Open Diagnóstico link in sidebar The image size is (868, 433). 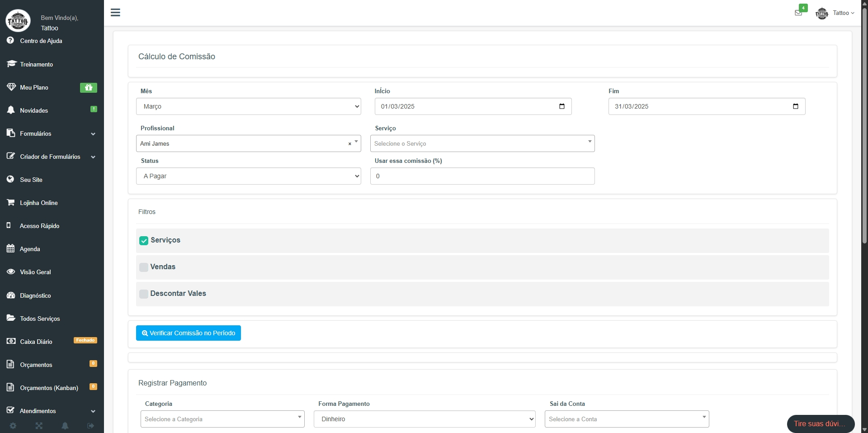[35, 295]
